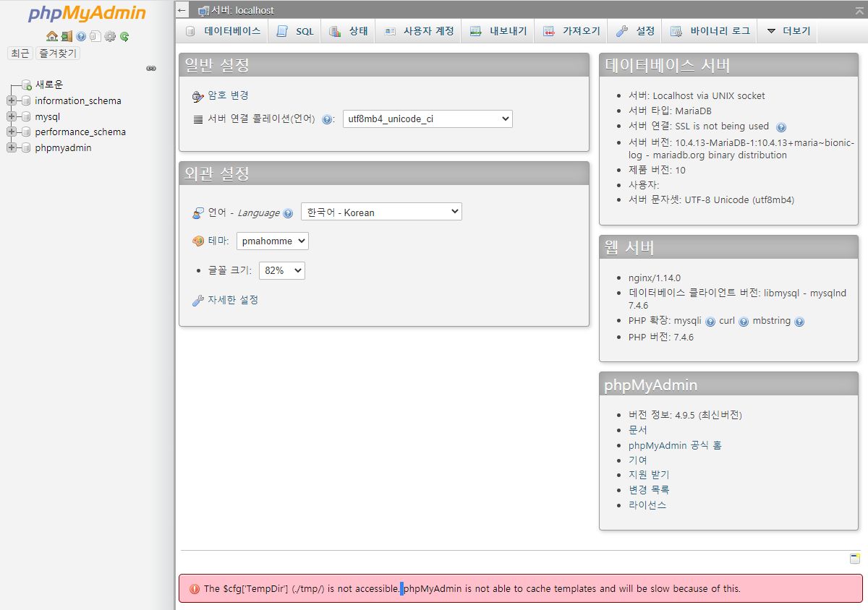Click the log out door icon
The height and width of the screenshot is (610, 868).
tap(67, 36)
